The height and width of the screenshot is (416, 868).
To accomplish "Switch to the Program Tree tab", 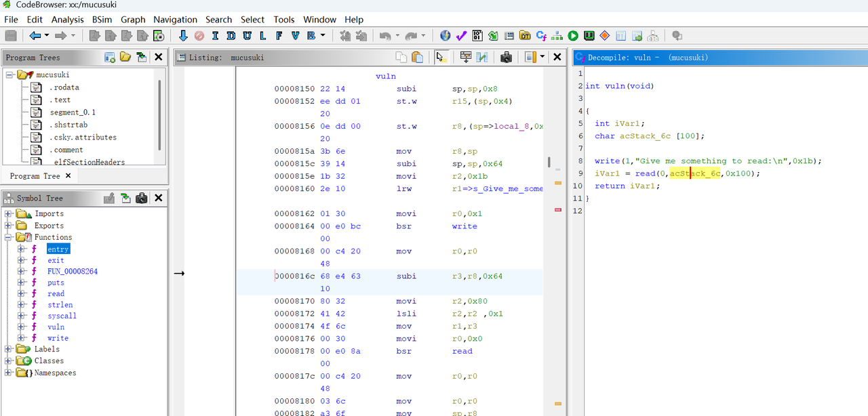I will [35, 176].
